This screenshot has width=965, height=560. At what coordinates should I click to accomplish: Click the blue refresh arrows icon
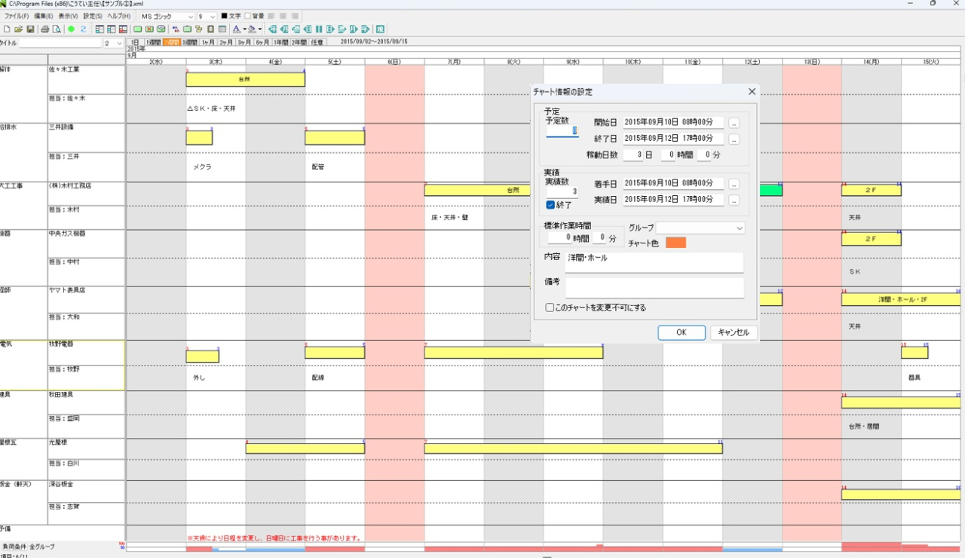pos(83,29)
